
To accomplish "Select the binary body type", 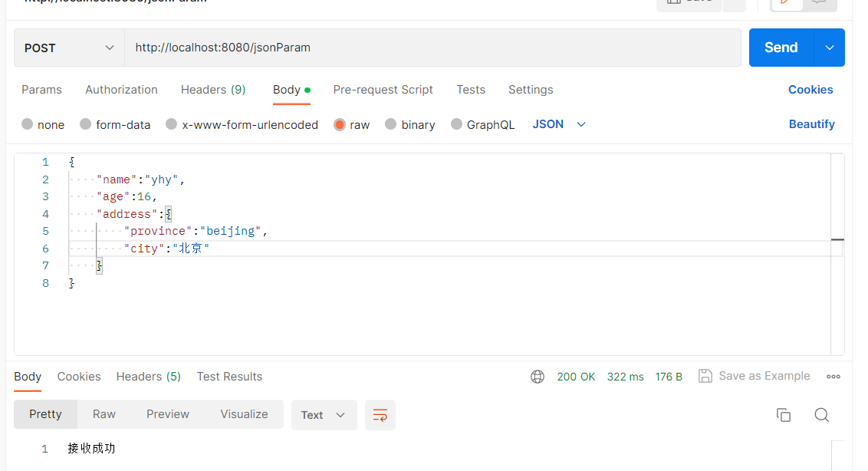I will 409,124.
